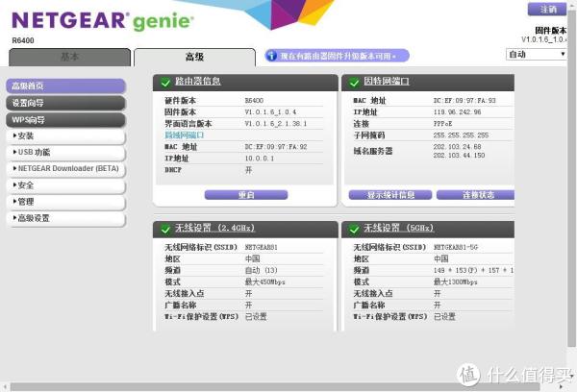Expand the 安装 sidebar section
Image resolution: width=577 pixels, height=392 pixels.
coord(66,136)
